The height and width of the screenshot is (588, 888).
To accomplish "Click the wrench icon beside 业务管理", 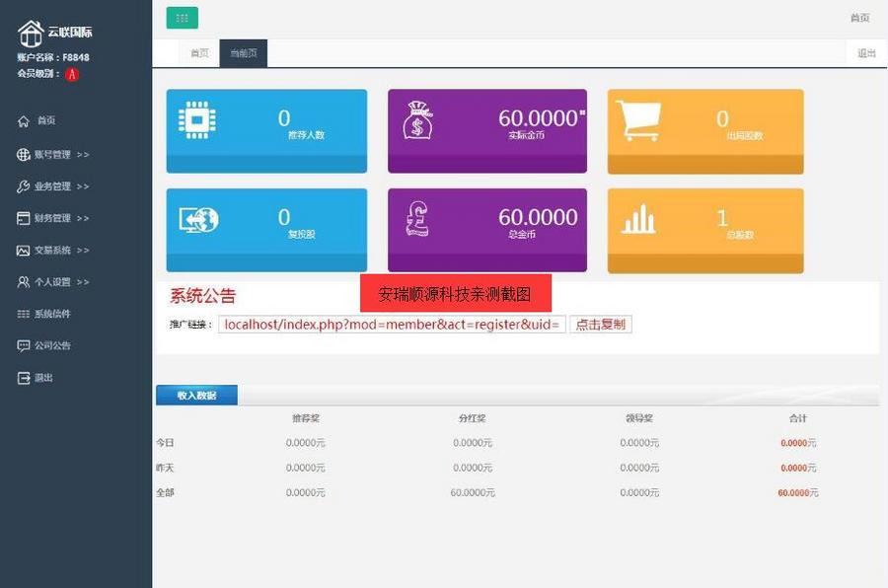I will [23, 184].
